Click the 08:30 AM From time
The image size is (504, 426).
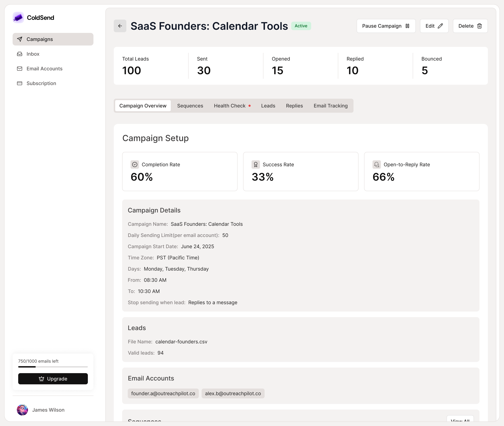pos(155,280)
